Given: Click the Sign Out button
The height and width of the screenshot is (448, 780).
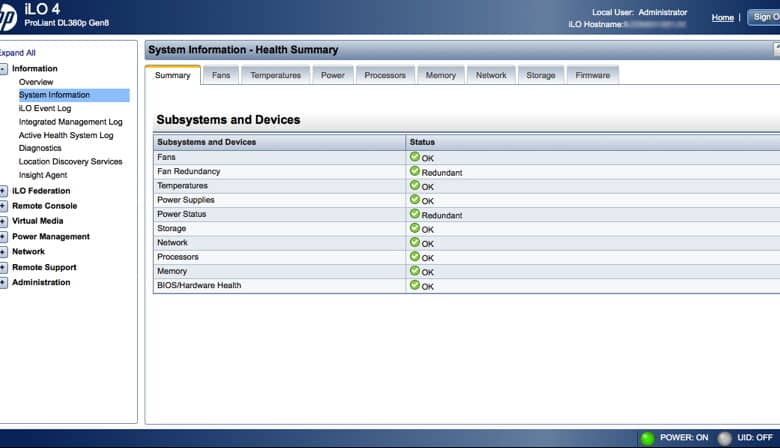Looking at the screenshot, I should click(x=764, y=17).
